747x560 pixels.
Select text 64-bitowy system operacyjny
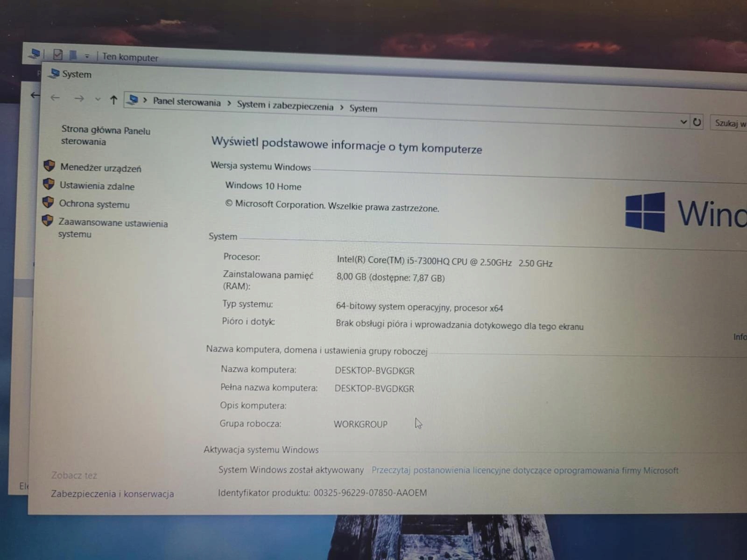tap(419, 307)
